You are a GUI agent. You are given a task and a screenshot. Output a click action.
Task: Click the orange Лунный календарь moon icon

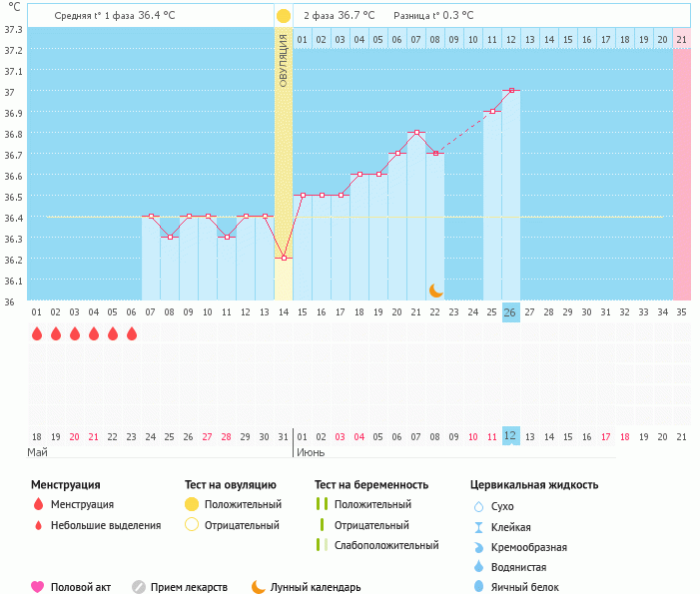click(x=258, y=587)
